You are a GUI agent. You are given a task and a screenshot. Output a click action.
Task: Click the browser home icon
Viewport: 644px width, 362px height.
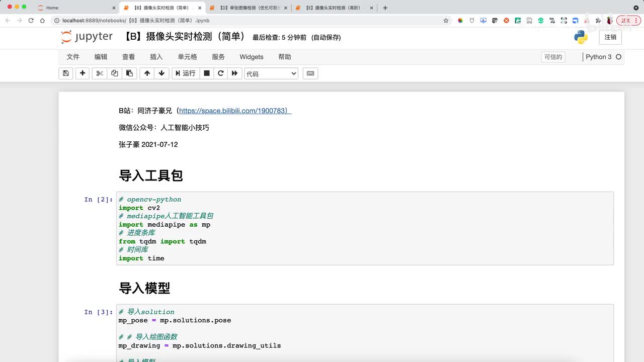[x=43, y=21]
